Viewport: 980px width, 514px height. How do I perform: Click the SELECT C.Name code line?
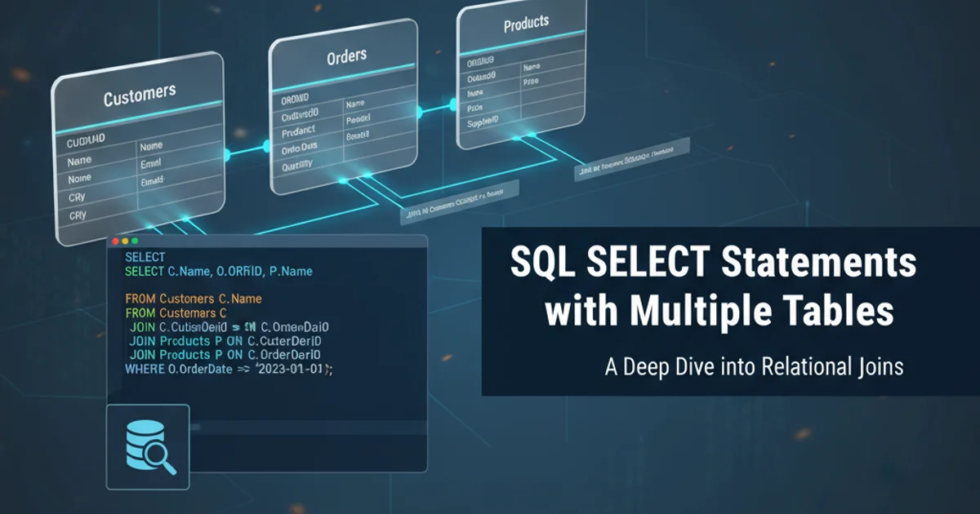(x=218, y=271)
